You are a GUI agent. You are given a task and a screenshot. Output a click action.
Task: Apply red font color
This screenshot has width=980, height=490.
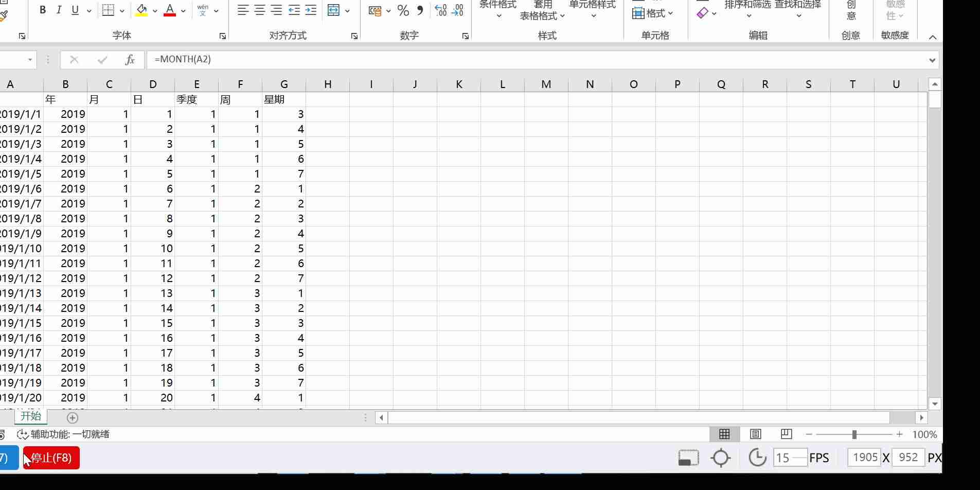tap(170, 10)
